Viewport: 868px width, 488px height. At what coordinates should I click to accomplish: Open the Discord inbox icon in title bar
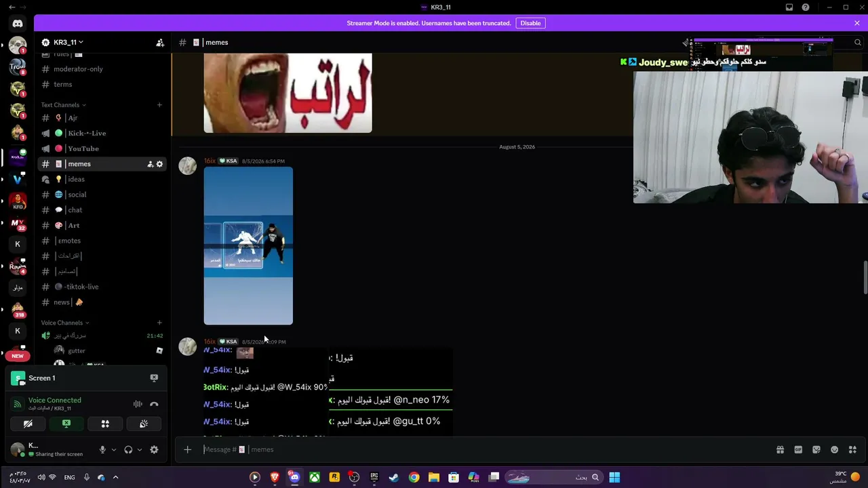[x=789, y=7]
